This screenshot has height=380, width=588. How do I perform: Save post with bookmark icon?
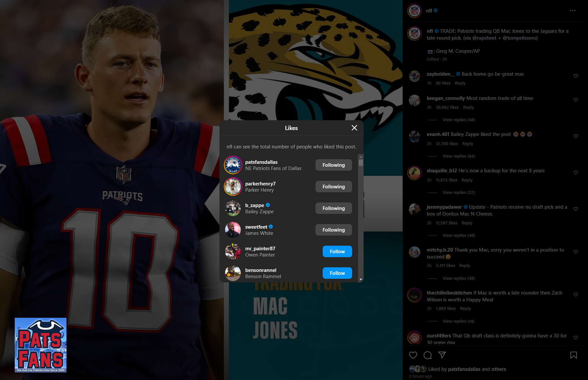574,355
